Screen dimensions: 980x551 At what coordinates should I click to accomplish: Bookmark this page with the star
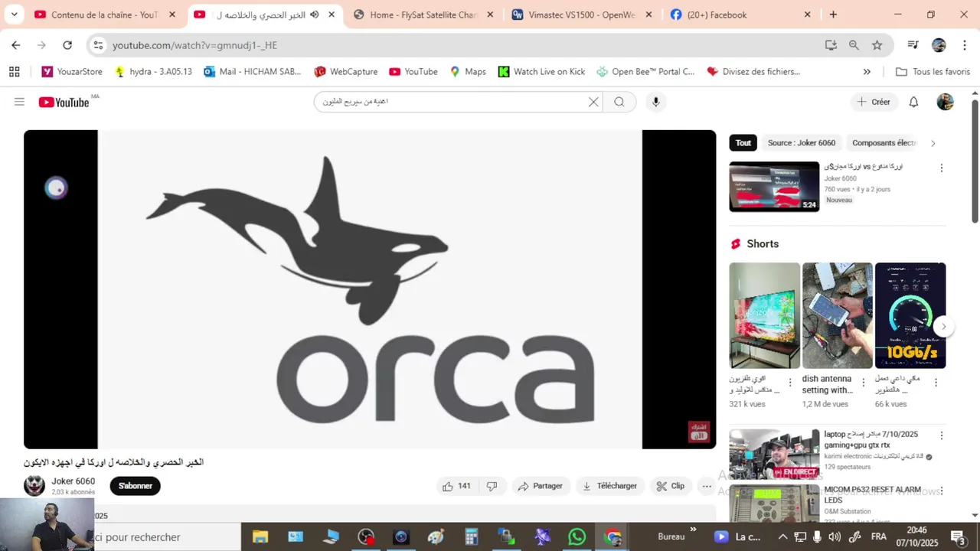click(x=877, y=45)
